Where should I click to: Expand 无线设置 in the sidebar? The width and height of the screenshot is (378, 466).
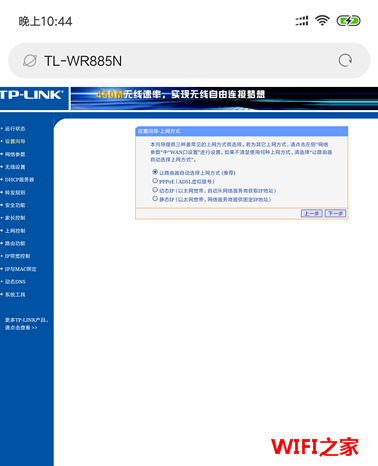pos(15,167)
